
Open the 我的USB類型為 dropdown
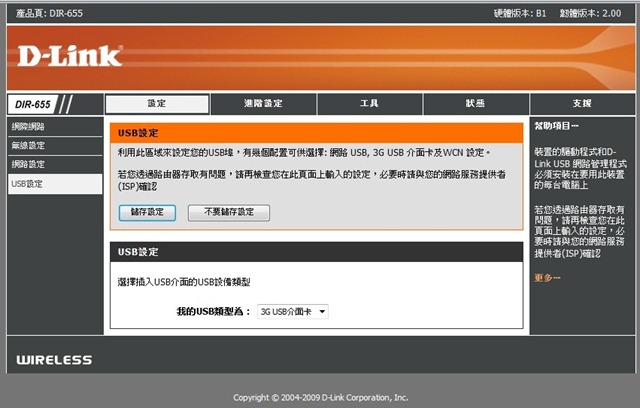[x=293, y=312]
